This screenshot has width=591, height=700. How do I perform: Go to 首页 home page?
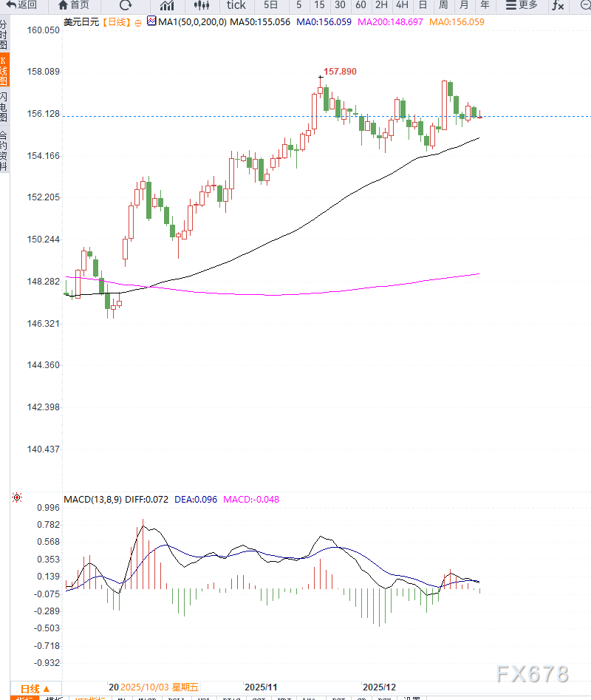(x=72, y=4)
